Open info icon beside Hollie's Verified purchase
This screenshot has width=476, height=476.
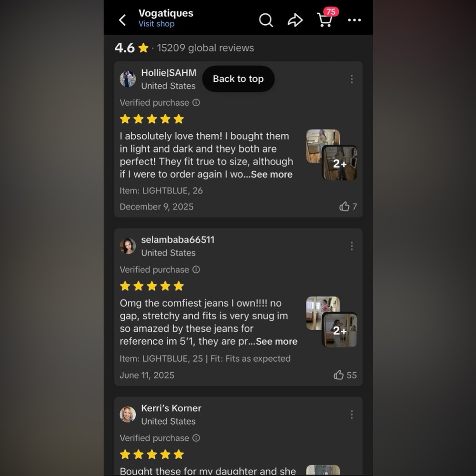pyautogui.click(x=196, y=103)
